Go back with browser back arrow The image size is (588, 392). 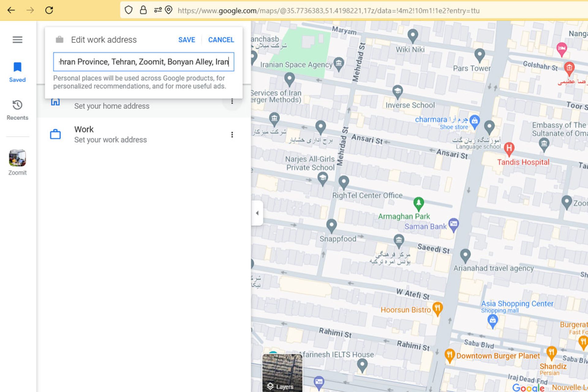[11, 10]
